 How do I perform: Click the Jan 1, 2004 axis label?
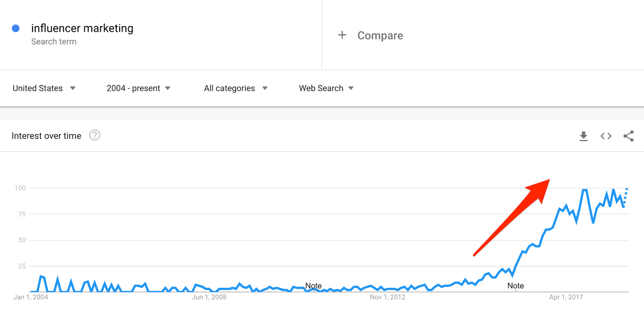click(31, 297)
